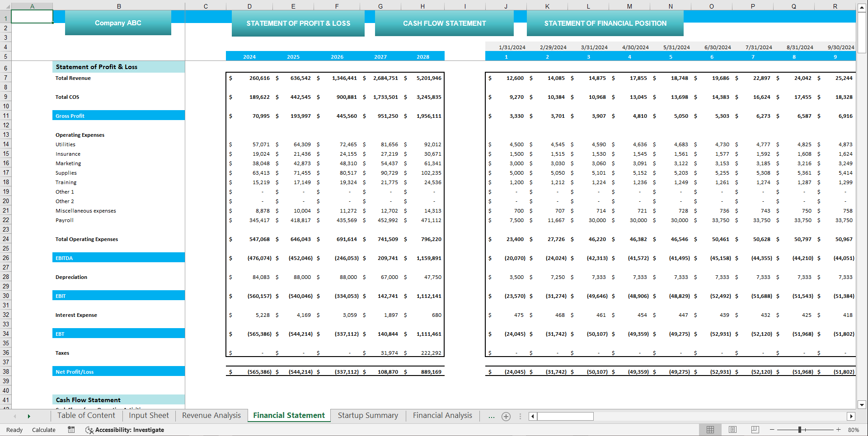This screenshot has width=868, height=436.
Task: Switch to the Input Sheet tab
Action: (148, 415)
